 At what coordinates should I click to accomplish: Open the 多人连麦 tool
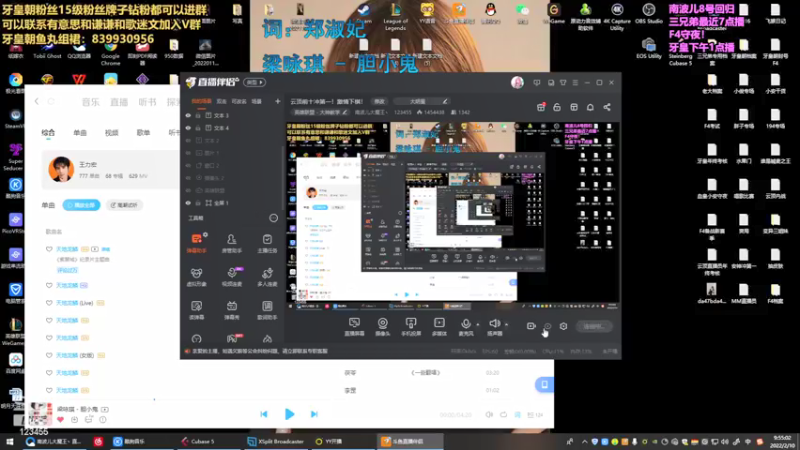(x=267, y=277)
